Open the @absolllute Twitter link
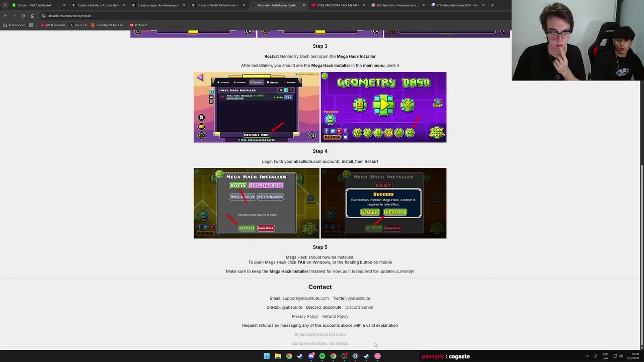Screen dimensions: 644x362 [359, 298]
